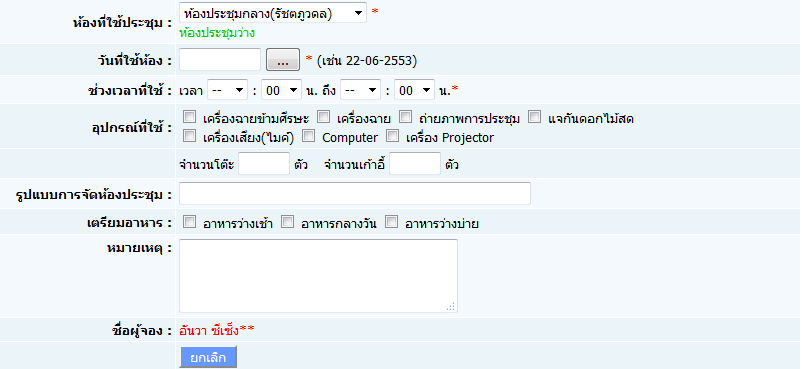Open the end minute "00" dropdown
Screen dimensions: 802x369
coord(414,91)
